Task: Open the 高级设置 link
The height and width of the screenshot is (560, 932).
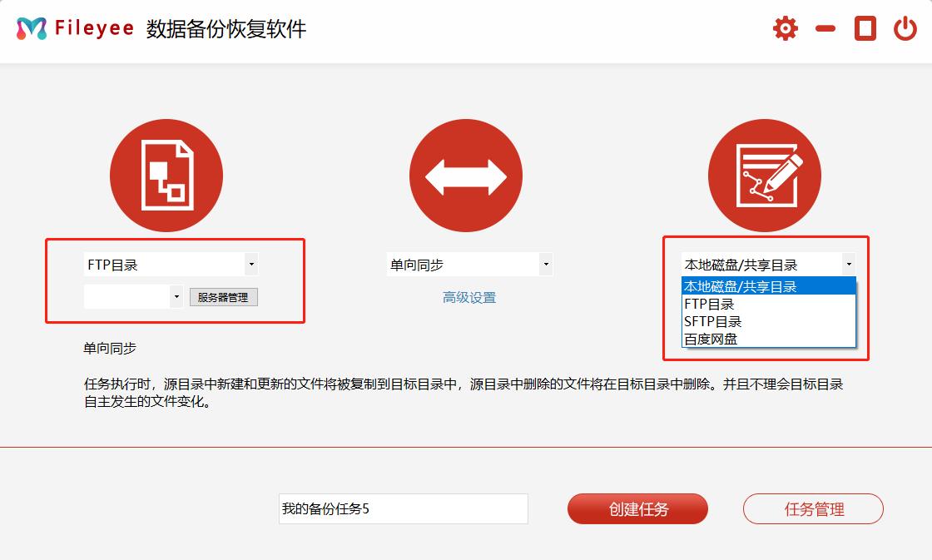Action: point(469,298)
